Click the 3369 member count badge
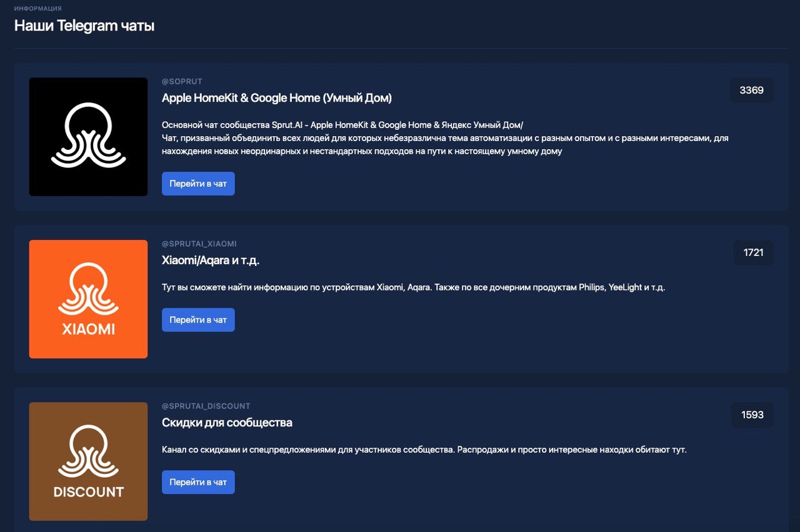The width and height of the screenshot is (800, 532). (752, 90)
